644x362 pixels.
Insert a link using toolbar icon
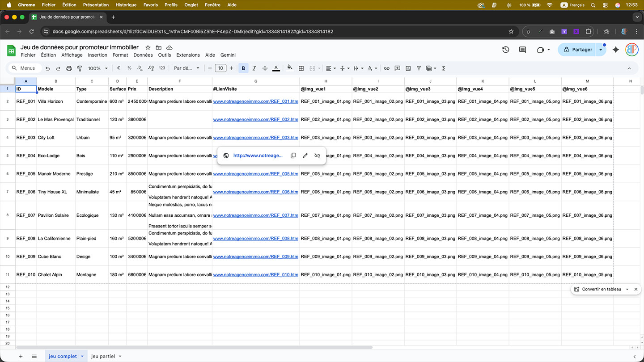click(x=386, y=68)
